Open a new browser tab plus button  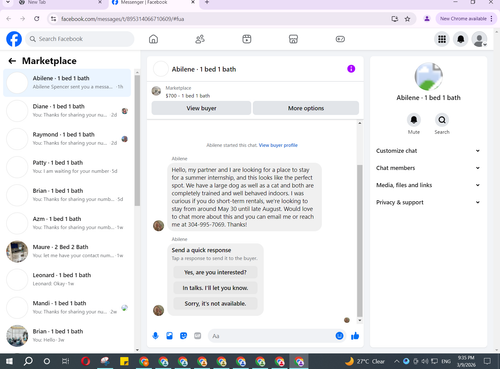click(x=207, y=2)
